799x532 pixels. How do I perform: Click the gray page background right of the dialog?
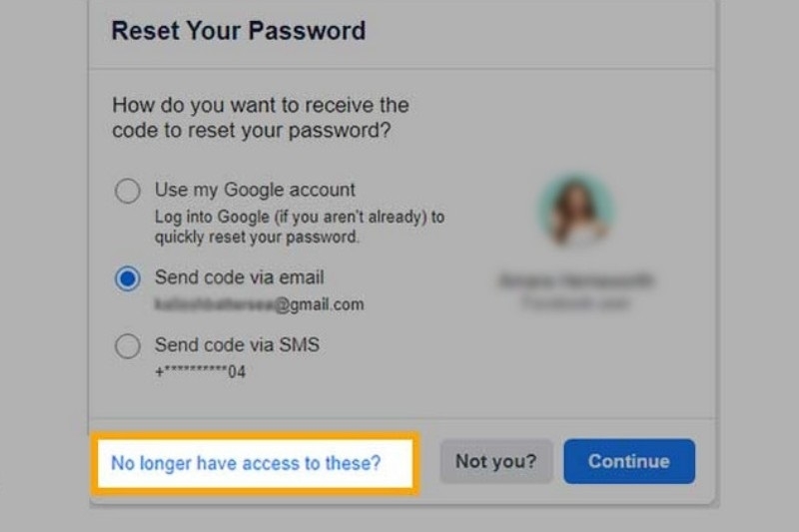759,250
